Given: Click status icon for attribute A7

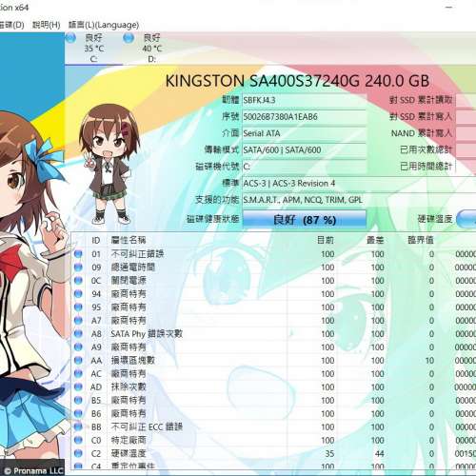Looking at the screenshot, I should pyautogui.click(x=78, y=321).
